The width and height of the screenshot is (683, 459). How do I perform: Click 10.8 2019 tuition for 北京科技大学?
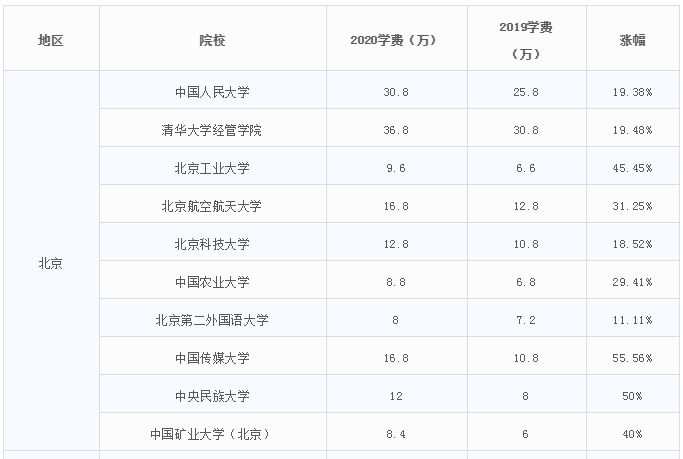(526, 244)
